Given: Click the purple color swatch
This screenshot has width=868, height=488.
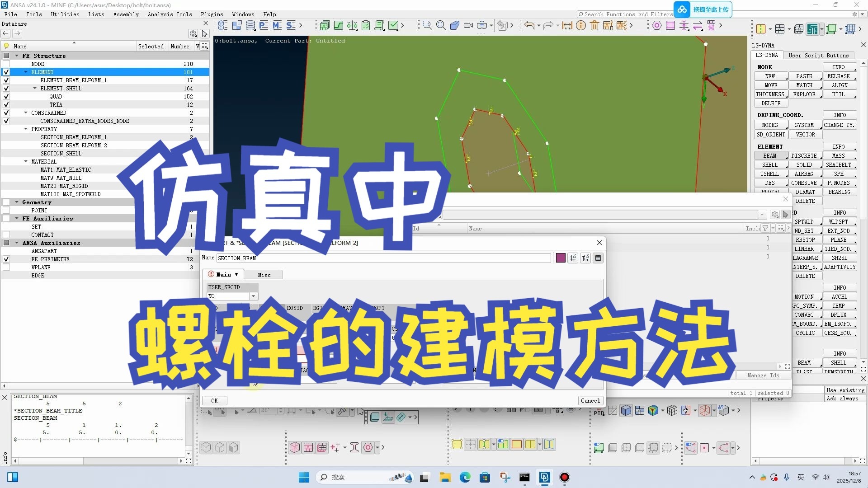Looking at the screenshot, I should [560, 258].
